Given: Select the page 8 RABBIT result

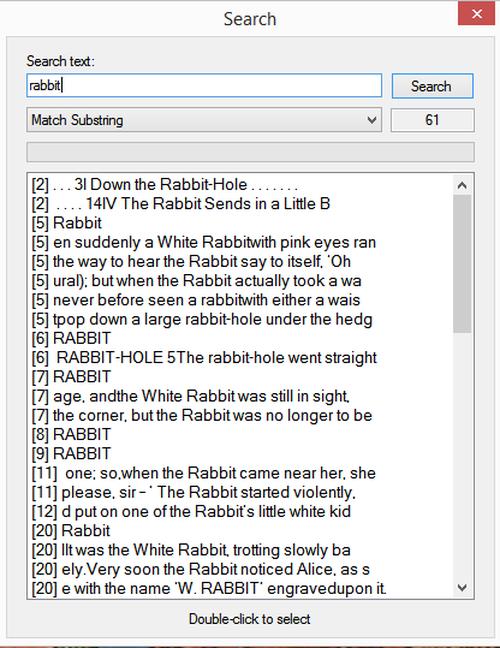Looking at the screenshot, I should click(x=71, y=434).
